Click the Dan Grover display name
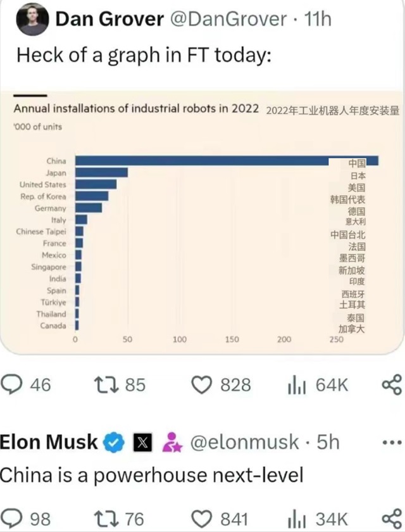Image resolution: width=405 pixels, height=532 pixels. click(x=109, y=19)
